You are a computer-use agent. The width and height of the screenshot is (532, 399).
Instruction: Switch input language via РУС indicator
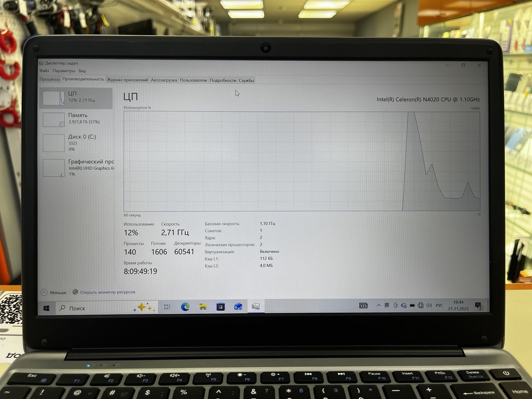pyautogui.click(x=439, y=305)
